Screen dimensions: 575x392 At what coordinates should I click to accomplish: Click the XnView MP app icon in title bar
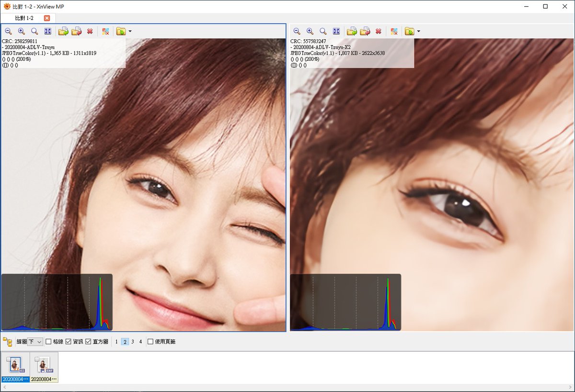click(7, 6)
